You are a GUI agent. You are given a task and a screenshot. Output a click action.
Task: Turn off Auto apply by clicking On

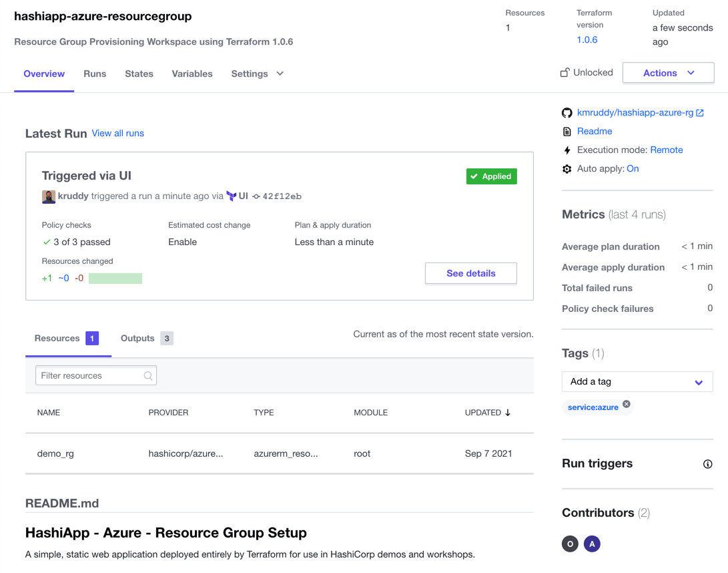pos(633,168)
